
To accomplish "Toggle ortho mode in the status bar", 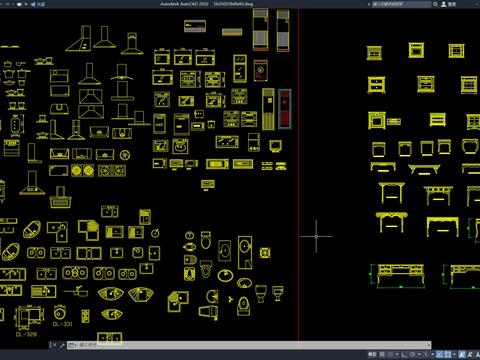I will 404,354.
